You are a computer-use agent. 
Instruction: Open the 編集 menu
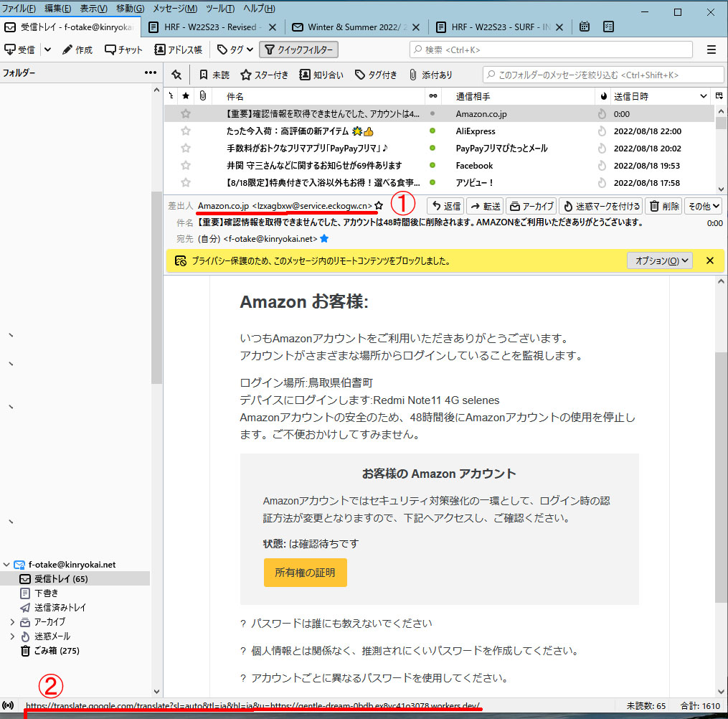click(x=57, y=9)
